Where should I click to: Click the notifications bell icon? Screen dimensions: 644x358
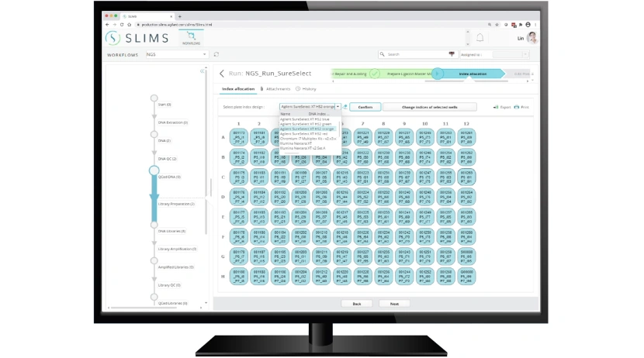480,38
